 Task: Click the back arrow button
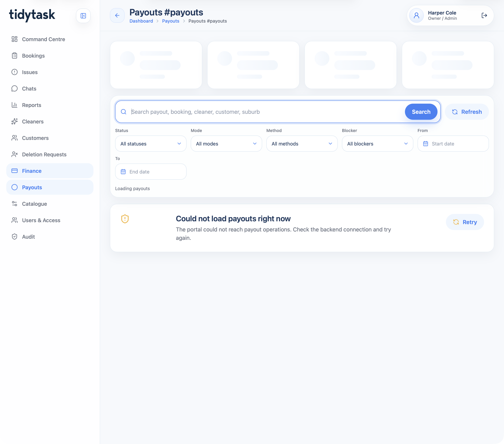117,16
